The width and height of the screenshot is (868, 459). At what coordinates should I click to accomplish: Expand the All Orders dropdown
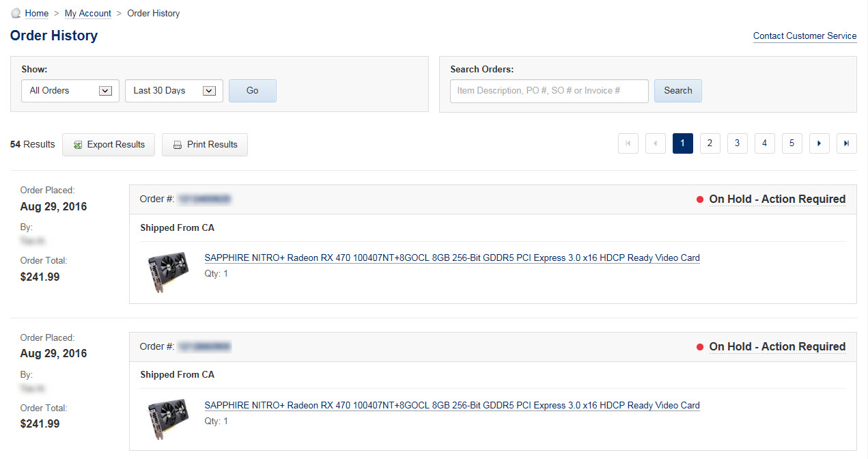pos(70,91)
